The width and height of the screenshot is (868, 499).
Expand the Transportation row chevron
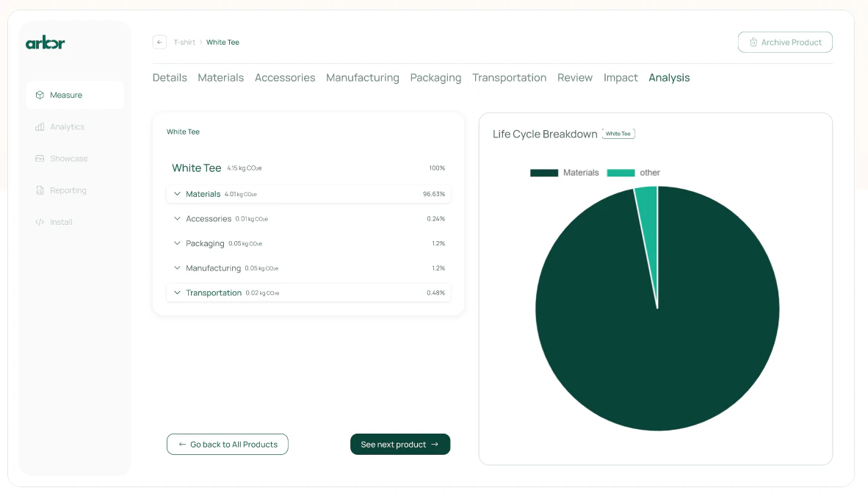[177, 292]
